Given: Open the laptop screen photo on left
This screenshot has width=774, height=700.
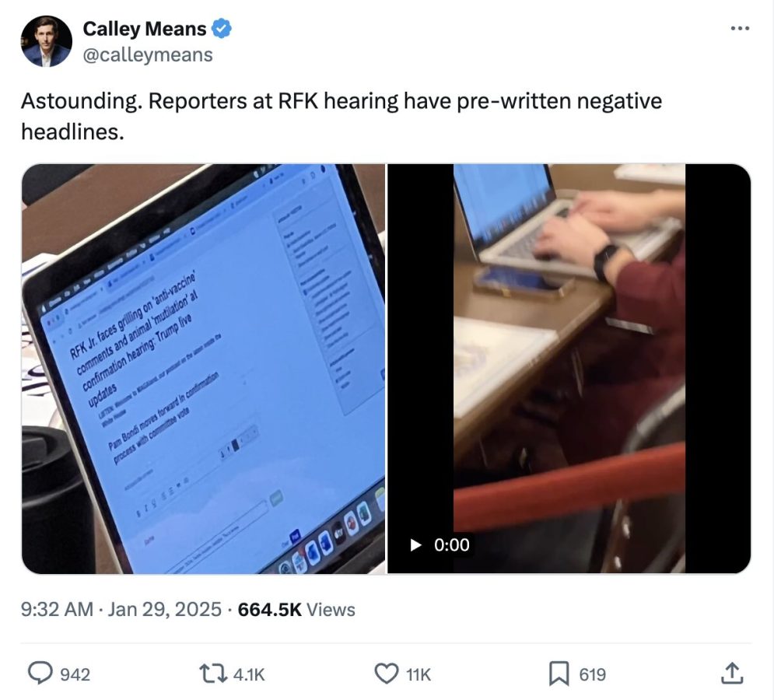Looking at the screenshot, I should coord(203,369).
